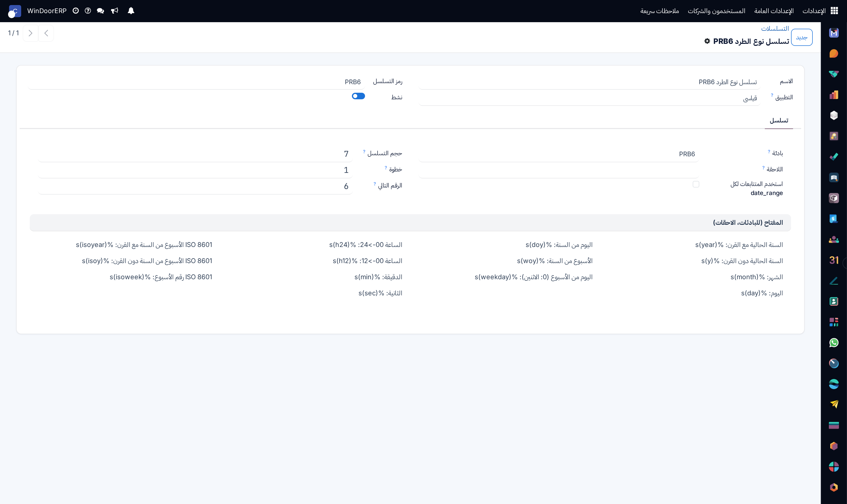847x504 pixels.
Task: Click the user avatar in top bar
Action: tap(14, 11)
